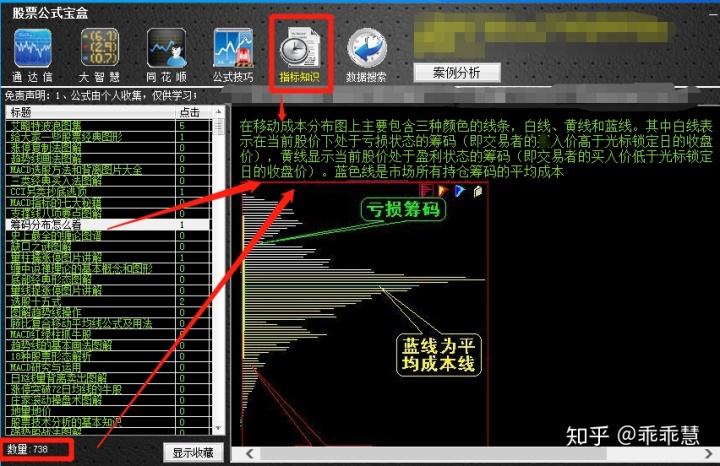This screenshot has width=720, height=466.
Task: Select the 支撑线八项要点图解 row
Action: (108, 213)
